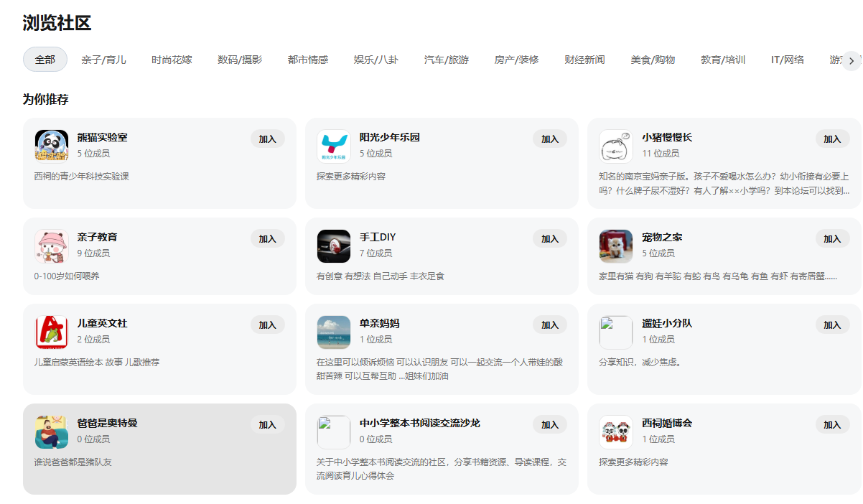The height and width of the screenshot is (504, 863).
Task: Open the 爸爸是奥特曼 community title
Action: [108, 423]
